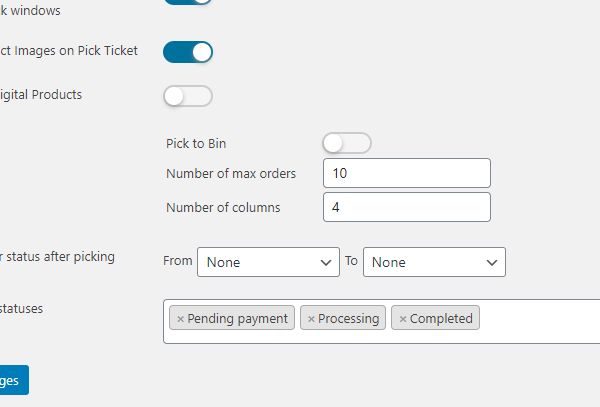
Task: Remove the Processing status tag
Action: [311, 319]
